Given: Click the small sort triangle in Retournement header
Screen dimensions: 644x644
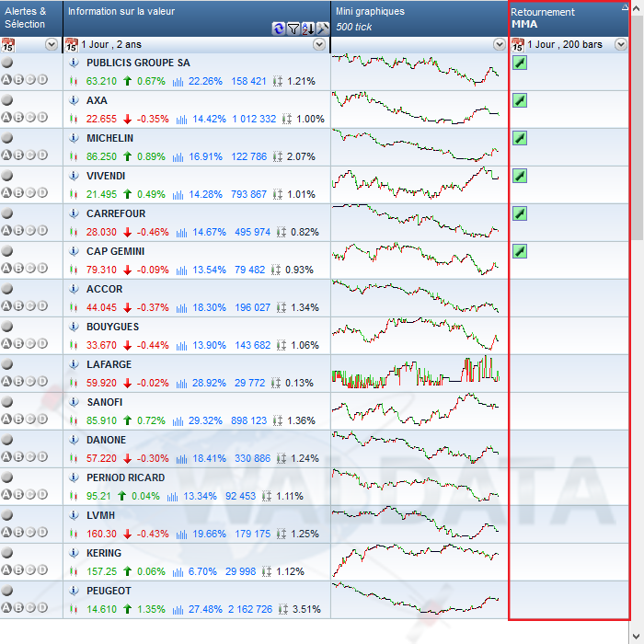Looking at the screenshot, I should 625,6.
